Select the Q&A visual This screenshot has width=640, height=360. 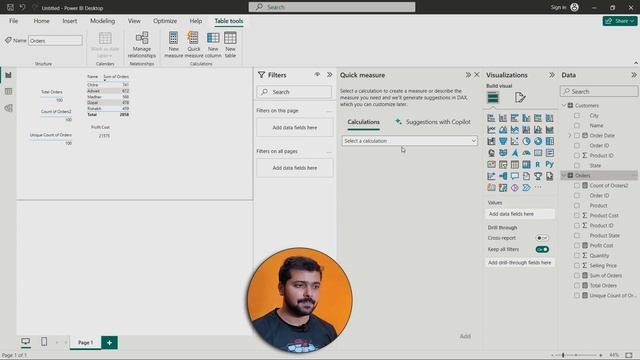(515, 176)
